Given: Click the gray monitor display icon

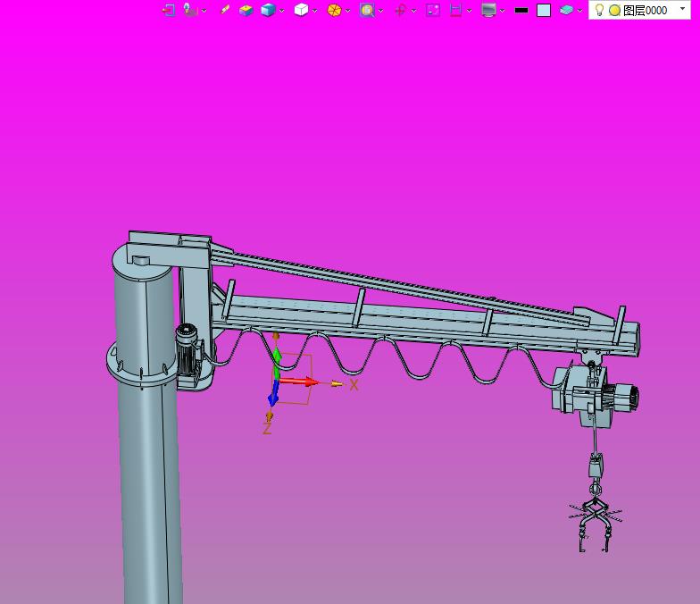Looking at the screenshot, I should [489, 10].
